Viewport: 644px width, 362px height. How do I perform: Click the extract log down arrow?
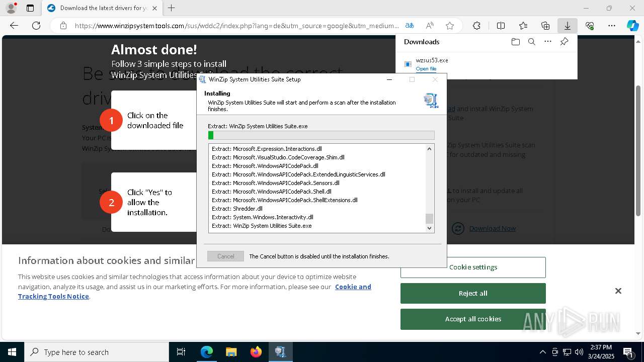(x=429, y=228)
